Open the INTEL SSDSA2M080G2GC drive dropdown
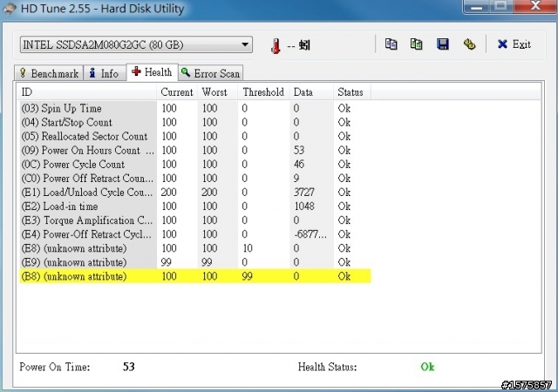This screenshot has width=558, height=392. point(136,44)
